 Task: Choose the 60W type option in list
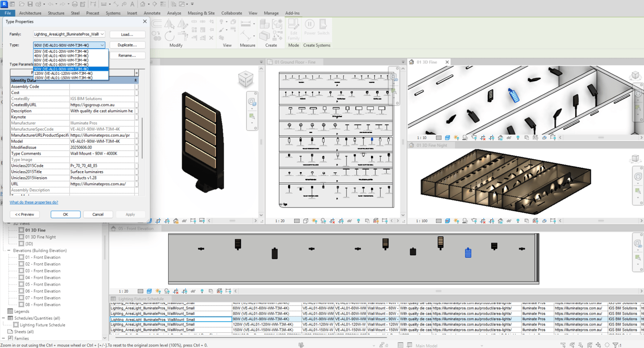(x=61, y=60)
